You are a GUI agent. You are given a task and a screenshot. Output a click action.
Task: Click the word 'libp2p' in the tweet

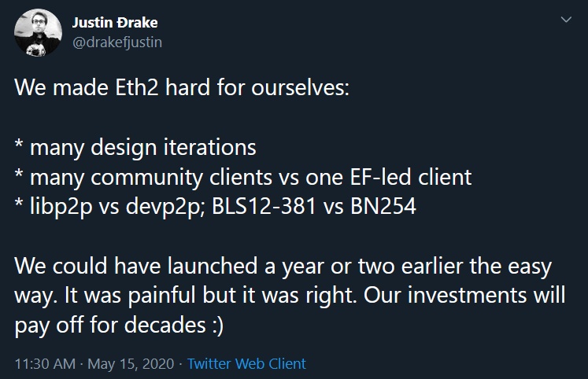tap(61, 207)
